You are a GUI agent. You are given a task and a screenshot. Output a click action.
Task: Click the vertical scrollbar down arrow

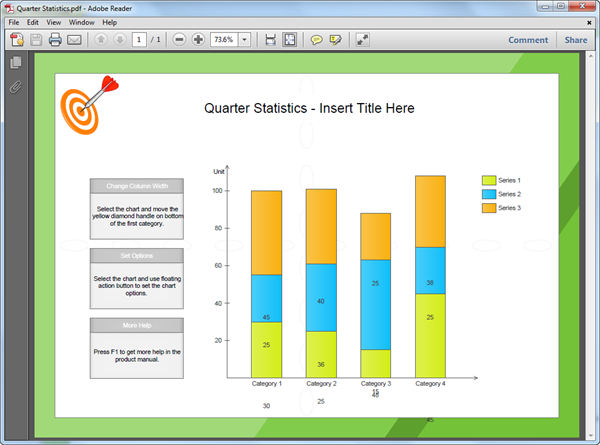[590, 436]
